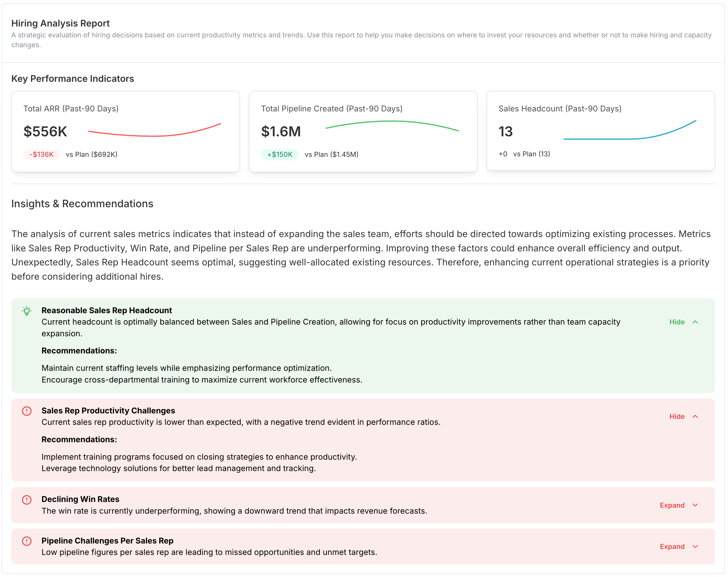Click the 'Insights & Recommendations' heading
The width and height of the screenshot is (728, 577).
(x=82, y=204)
